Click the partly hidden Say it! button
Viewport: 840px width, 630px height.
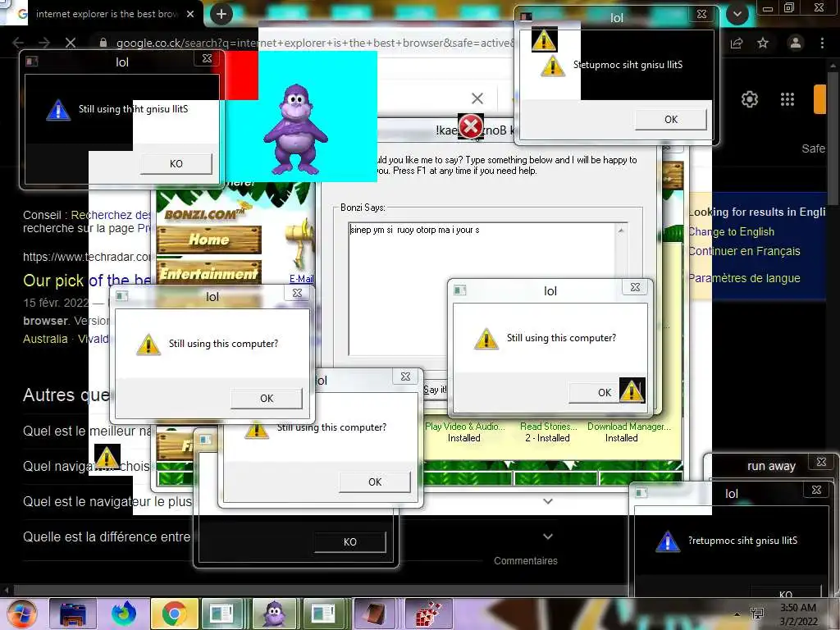click(435, 390)
